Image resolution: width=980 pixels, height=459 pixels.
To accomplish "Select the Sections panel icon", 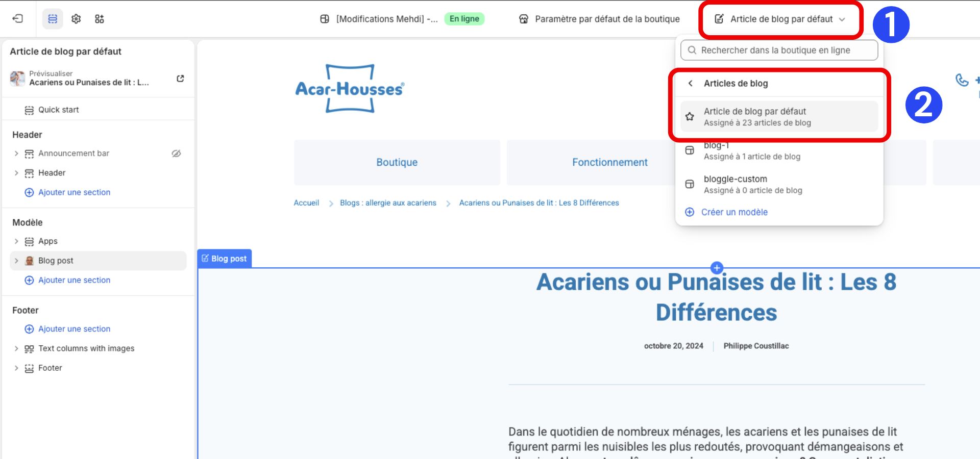I will click(53, 18).
